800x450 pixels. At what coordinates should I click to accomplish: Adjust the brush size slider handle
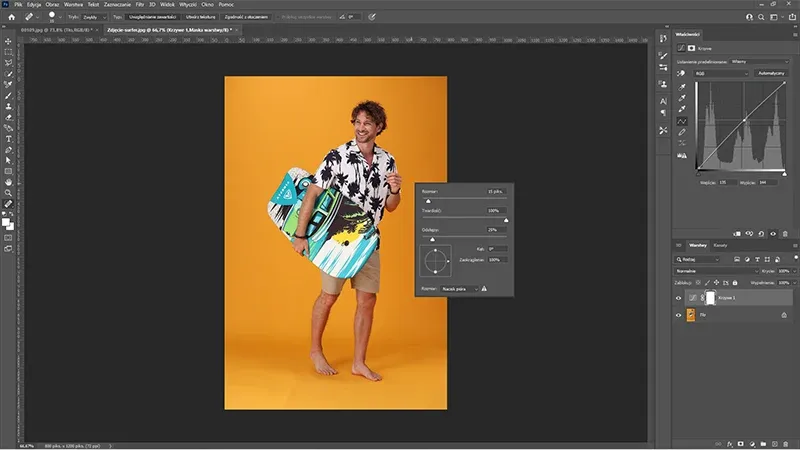pyautogui.click(x=428, y=201)
